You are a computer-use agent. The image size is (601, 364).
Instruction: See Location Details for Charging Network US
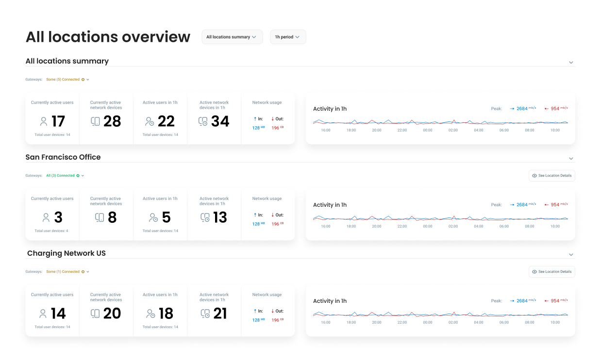pos(551,272)
